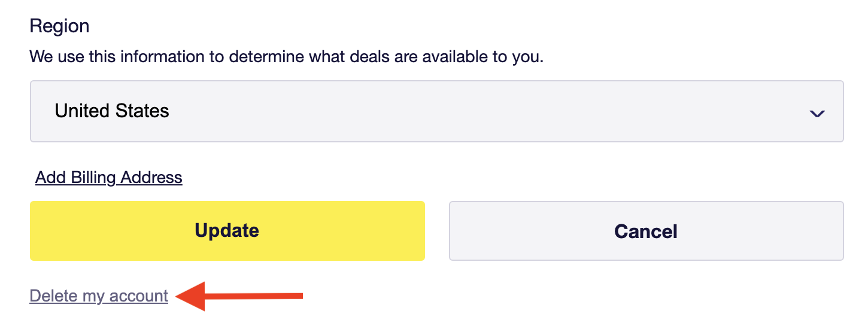Viewport: 868px width, 329px height.
Task: Click the Cancel button
Action: (x=646, y=231)
